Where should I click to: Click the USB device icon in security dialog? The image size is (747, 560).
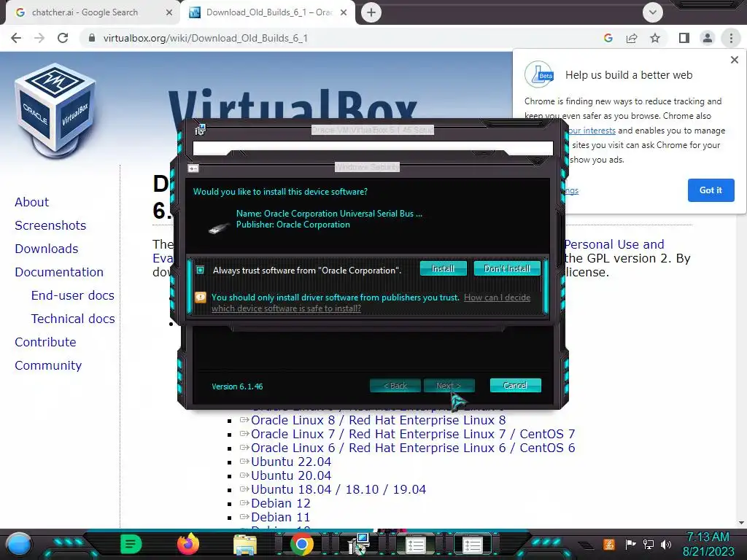click(220, 228)
